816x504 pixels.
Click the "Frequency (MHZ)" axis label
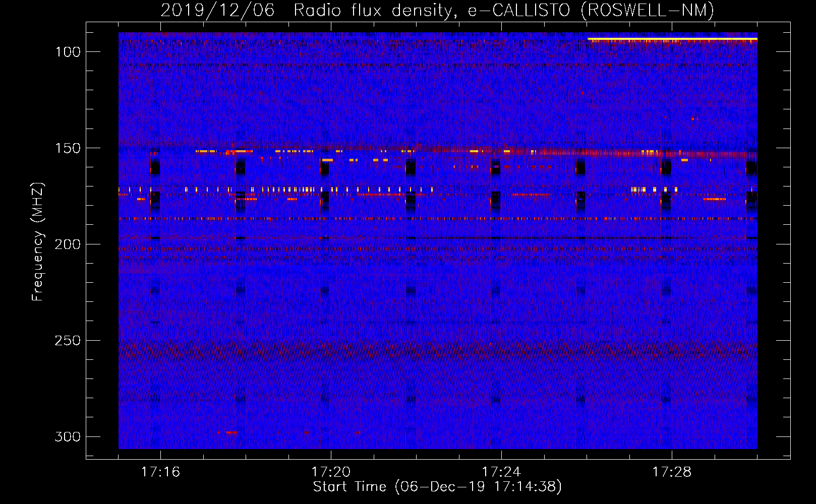click(38, 241)
